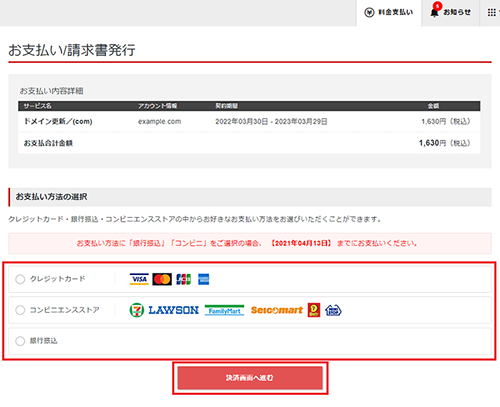Click the Seicomart logo

click(277, 310)
